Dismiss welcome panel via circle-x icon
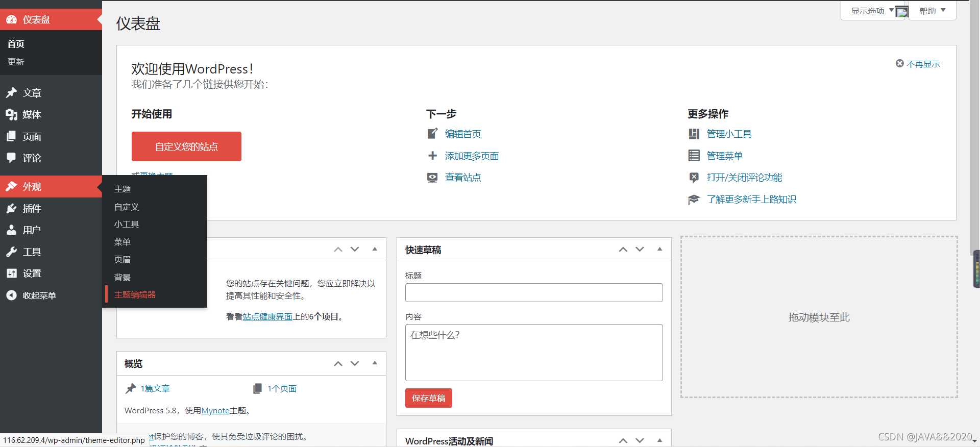 (x=900, y=63)
